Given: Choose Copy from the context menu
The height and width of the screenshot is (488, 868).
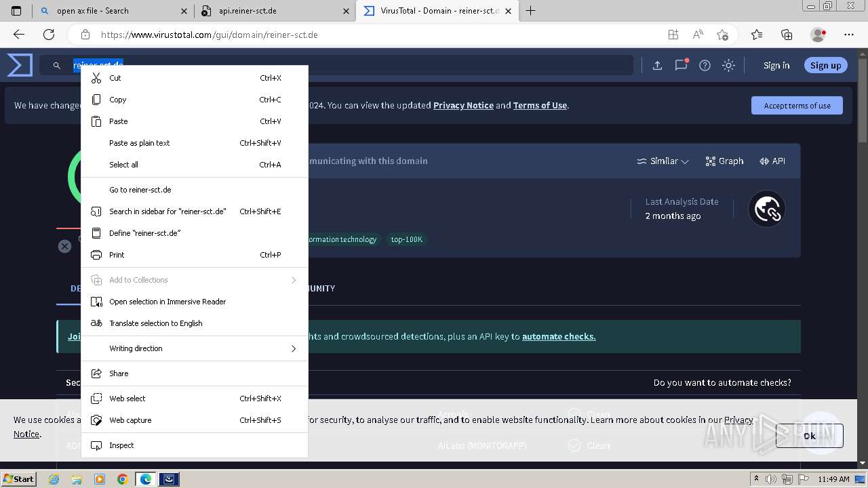Looking at the screenshot, I should point(195,100).
